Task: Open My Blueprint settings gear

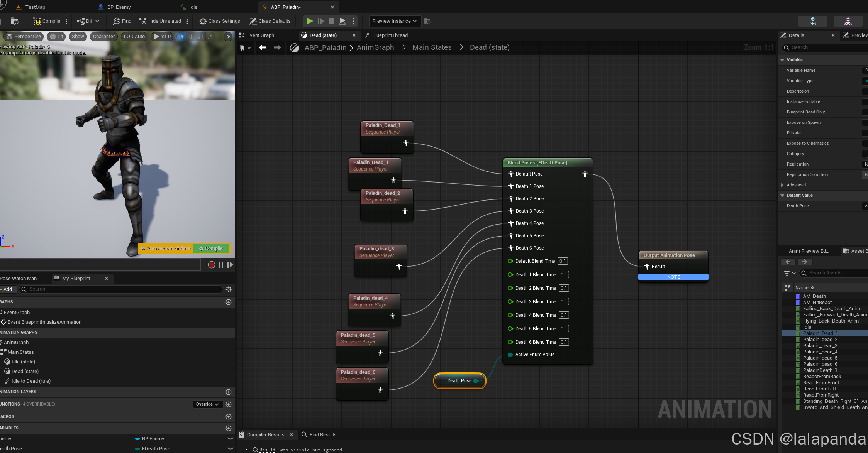Action: 229,289
